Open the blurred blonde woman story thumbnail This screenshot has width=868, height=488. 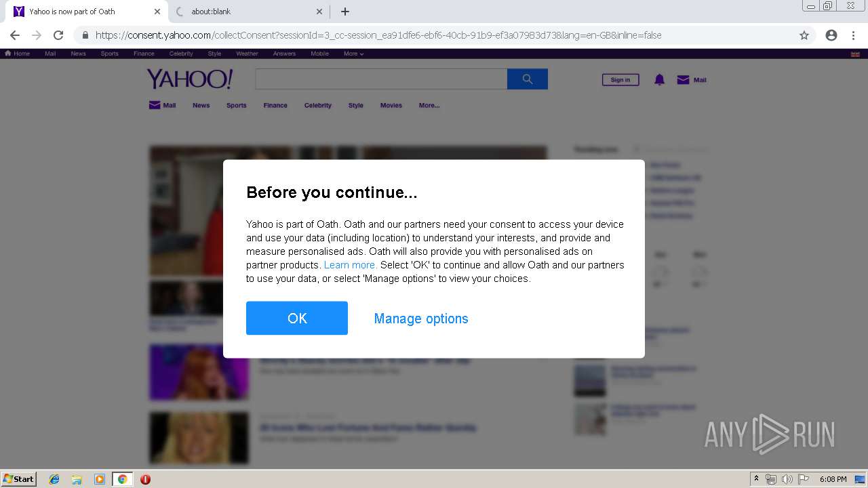click(x=199, y=438)
